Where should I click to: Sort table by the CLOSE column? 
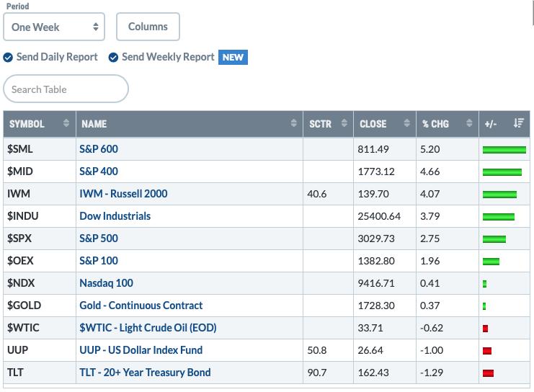click(x=406, y=123)
